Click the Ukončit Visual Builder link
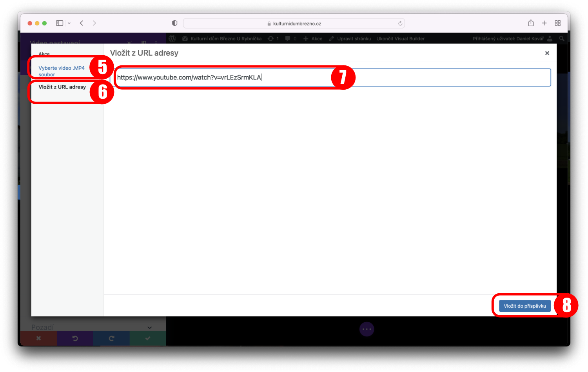 pyautogui.click(x=400, y=39)
